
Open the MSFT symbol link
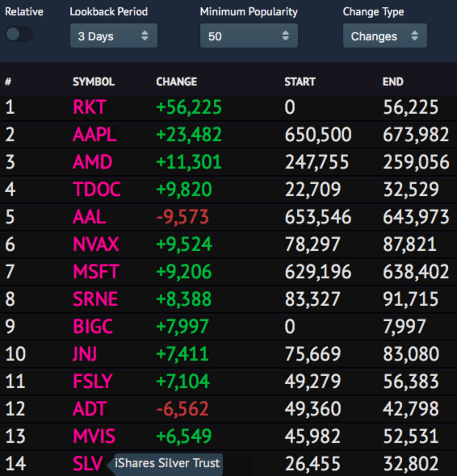click(96, 272)
